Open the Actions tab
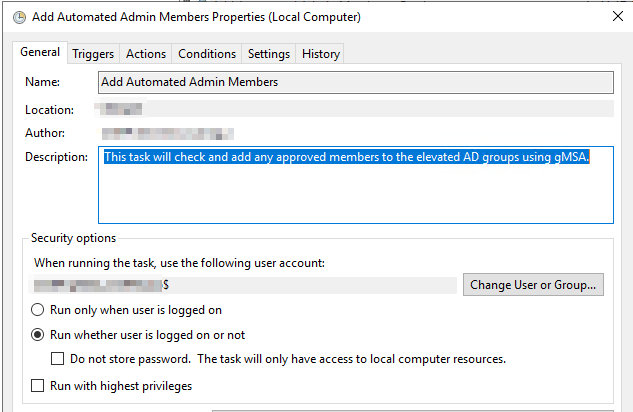Image resolution: width=633 pixels, height=412 pixels. (x=146, y=54)
